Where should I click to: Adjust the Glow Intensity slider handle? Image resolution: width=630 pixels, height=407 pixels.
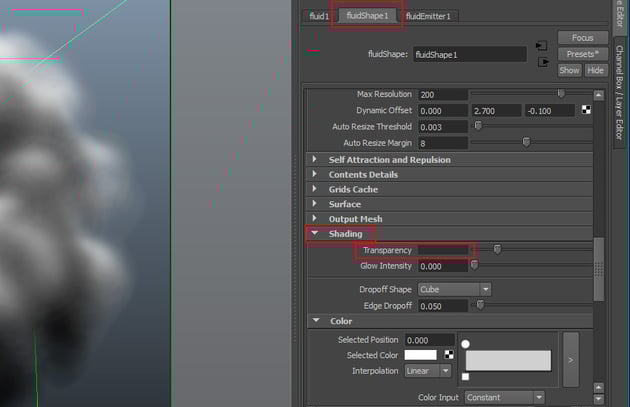coord(475,265)
